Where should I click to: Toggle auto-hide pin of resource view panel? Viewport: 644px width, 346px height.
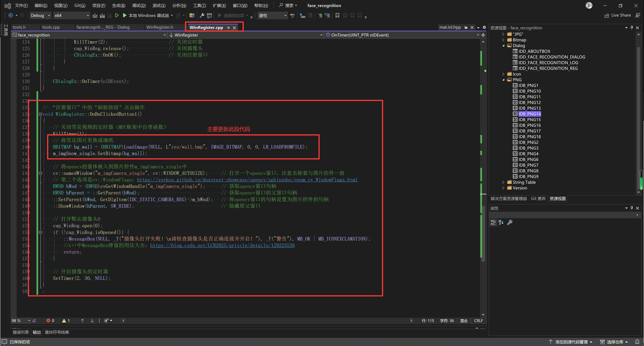[632, 27]
